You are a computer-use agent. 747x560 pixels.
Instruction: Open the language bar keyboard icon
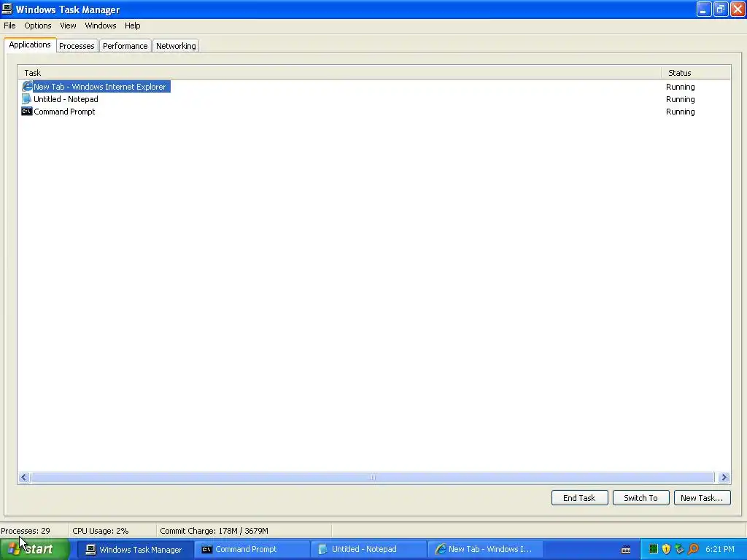click(x=626, y=550)
